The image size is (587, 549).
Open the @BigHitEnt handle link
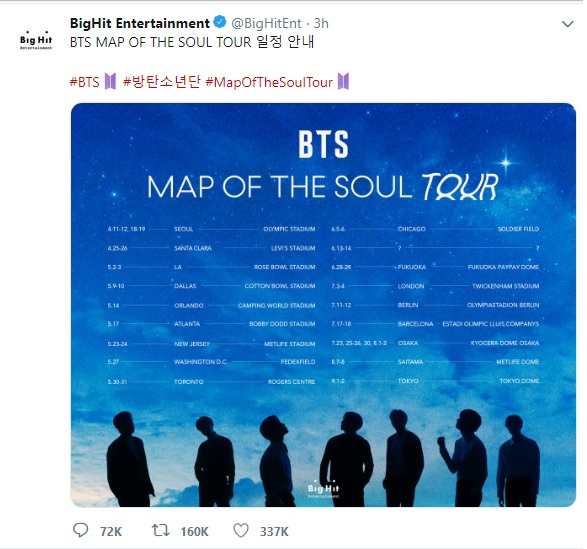point(266,24)
